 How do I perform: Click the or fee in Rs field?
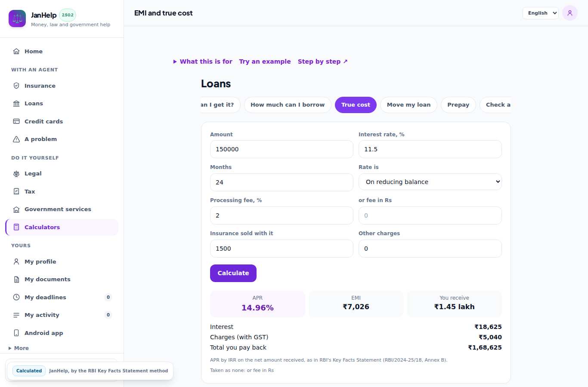(430, 215)
